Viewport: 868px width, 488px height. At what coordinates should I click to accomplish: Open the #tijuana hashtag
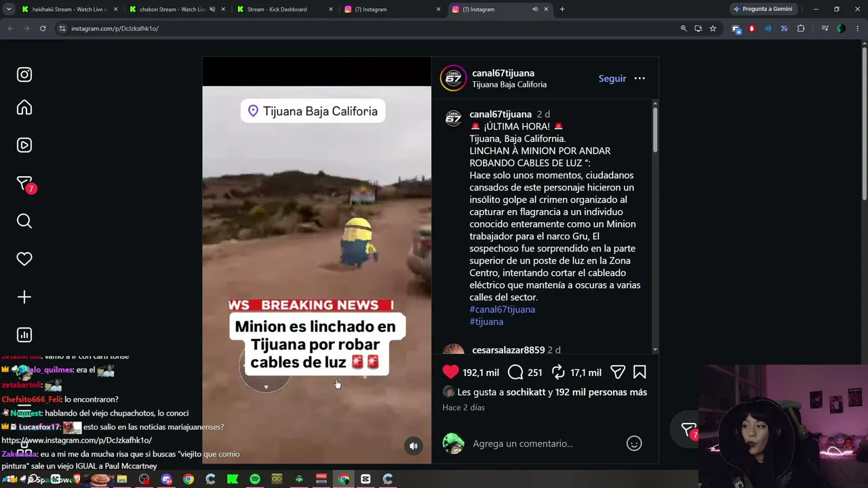pos(486,321)
